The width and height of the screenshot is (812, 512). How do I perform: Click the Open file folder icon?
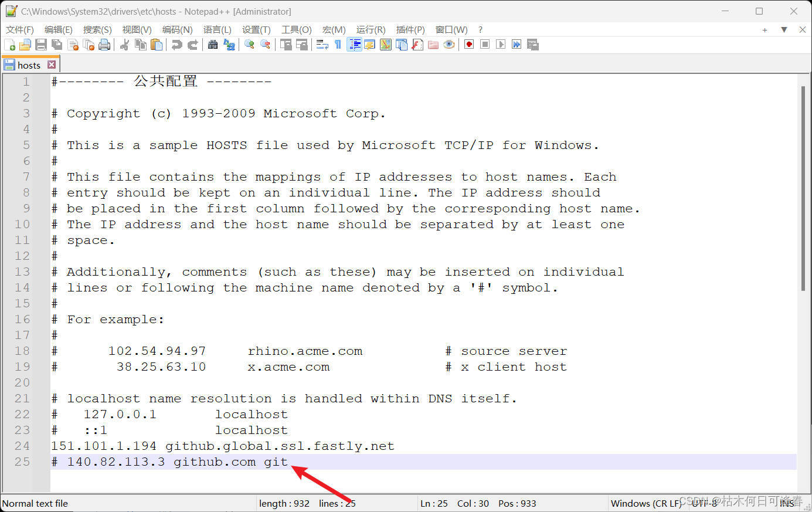coord(25,45)
